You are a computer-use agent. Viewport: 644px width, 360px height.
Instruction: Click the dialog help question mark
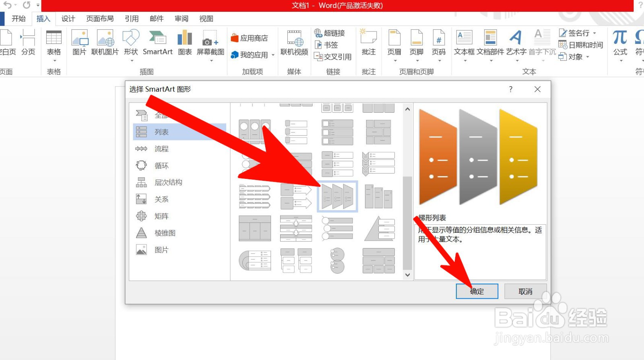[511, 89]
